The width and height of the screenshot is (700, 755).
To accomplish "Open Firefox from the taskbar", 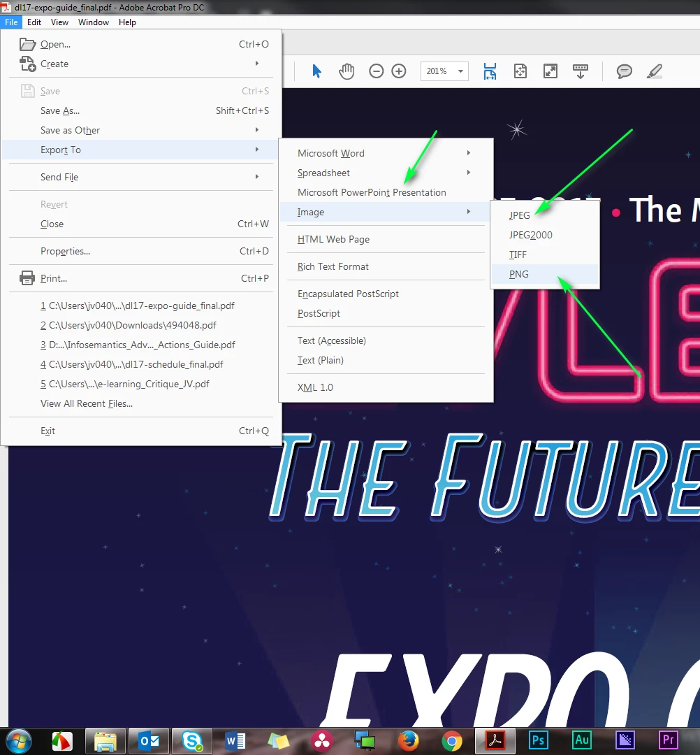I will [409, 740].
